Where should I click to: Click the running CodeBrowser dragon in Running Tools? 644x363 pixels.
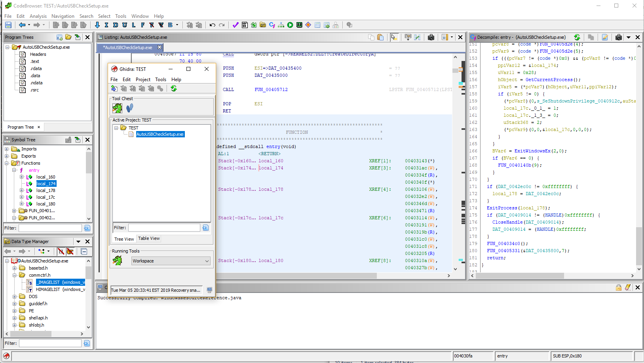click(118, 260)
